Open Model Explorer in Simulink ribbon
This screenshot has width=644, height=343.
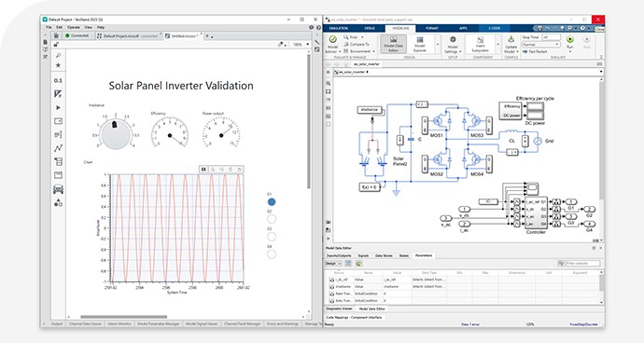coord(420,44)
